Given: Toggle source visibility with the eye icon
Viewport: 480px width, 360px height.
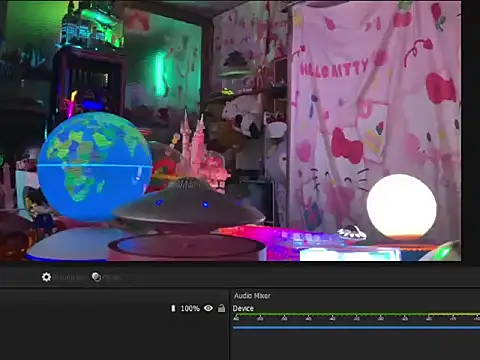Looking at the screenshot, I should pyautogui.click(x=208, y=308).
